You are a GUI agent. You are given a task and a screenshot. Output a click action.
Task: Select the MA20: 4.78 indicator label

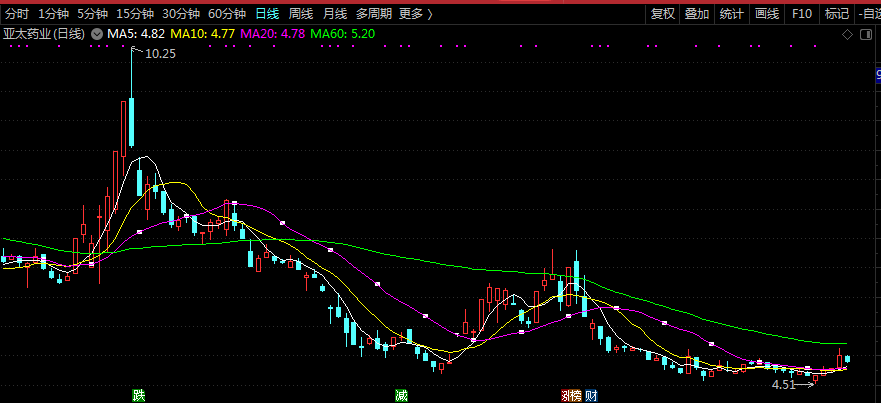(x=273, y=34)
